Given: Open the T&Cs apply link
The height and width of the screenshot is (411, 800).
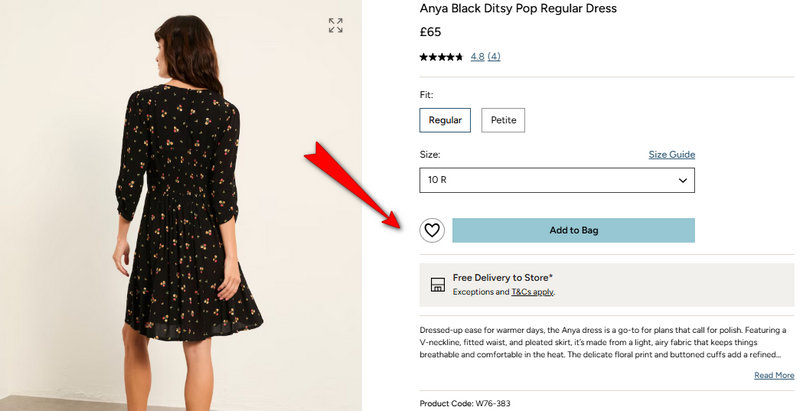Looking at the screenshot, I should (532, 292).
